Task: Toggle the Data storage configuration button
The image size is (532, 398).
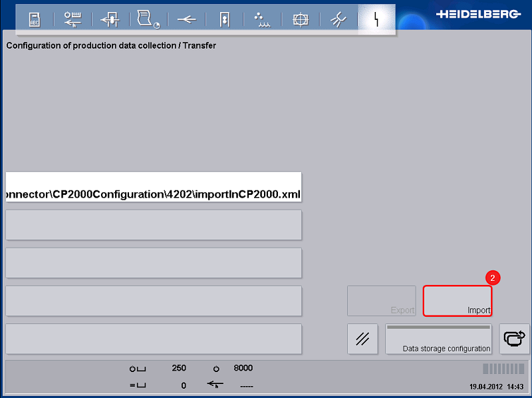Action: coord(438,339)
